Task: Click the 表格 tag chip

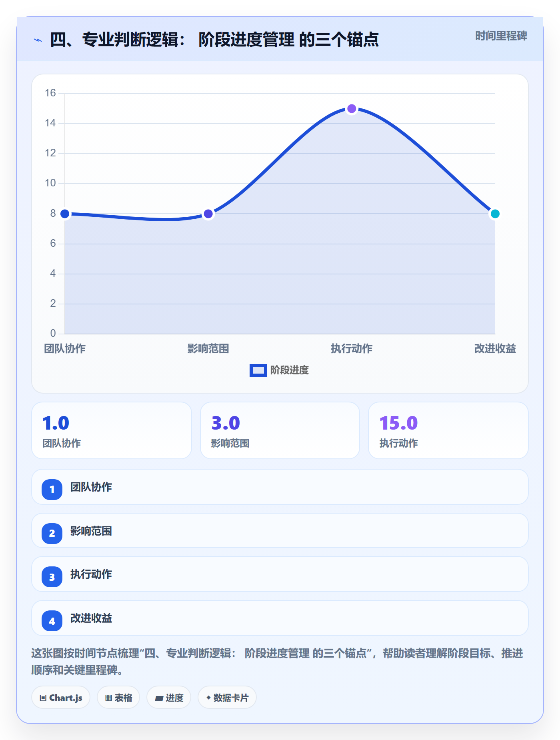Action: point(118,698)
